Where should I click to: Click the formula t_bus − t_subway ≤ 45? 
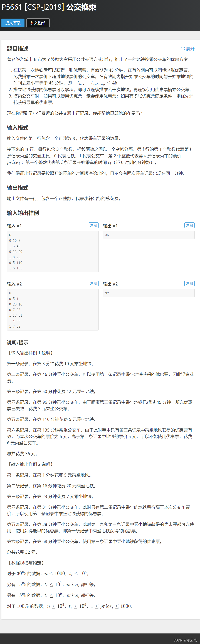pos(97,83)
